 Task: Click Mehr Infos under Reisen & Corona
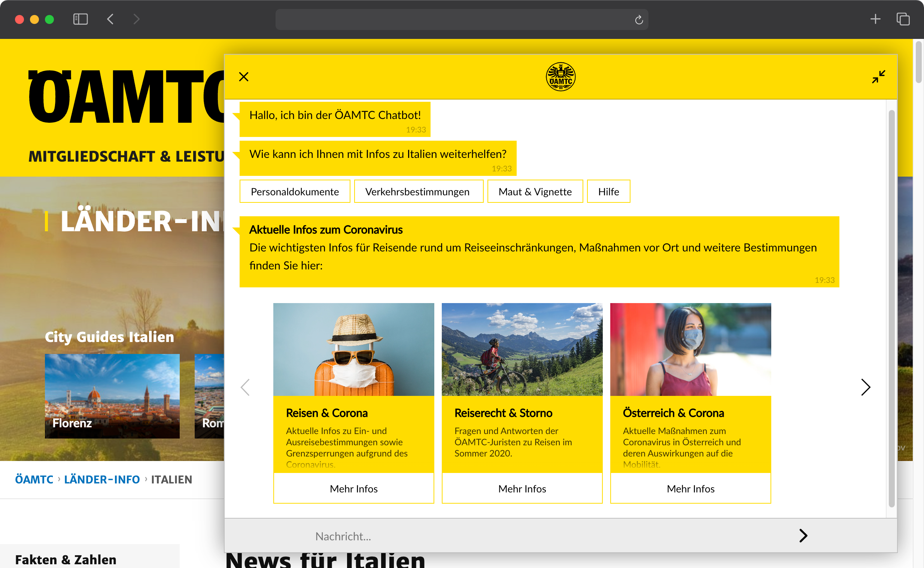[x=353, y=488]
